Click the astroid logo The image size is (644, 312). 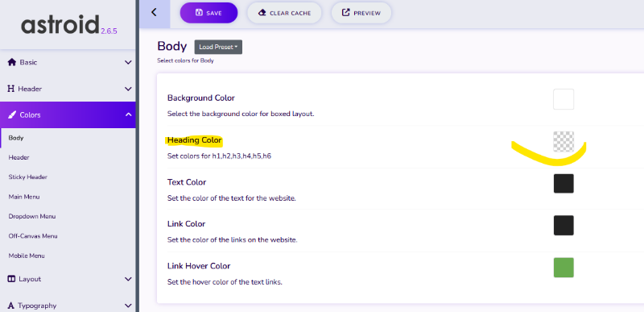pos(60,25)
